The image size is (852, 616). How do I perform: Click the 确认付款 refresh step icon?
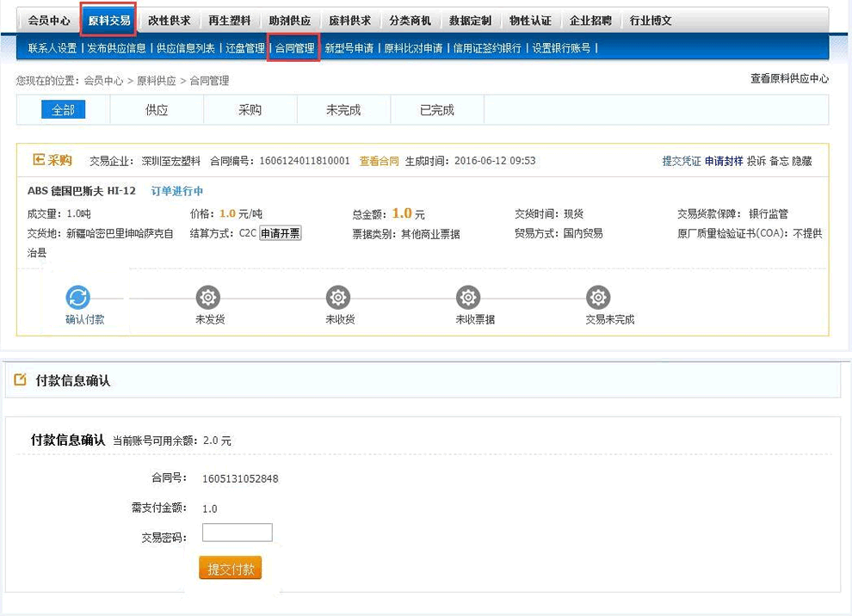pos(77,298)
